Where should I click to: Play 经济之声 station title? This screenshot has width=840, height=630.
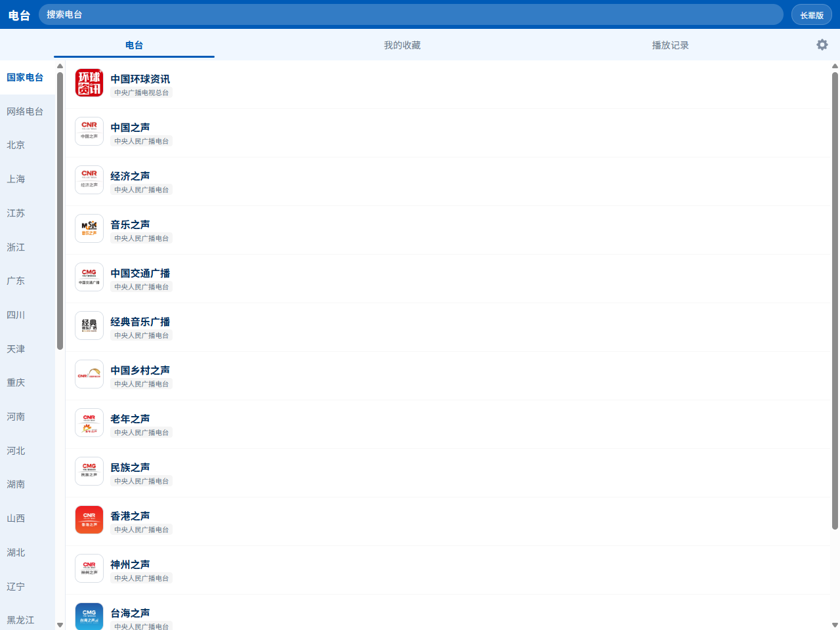(x=130, y=176)
